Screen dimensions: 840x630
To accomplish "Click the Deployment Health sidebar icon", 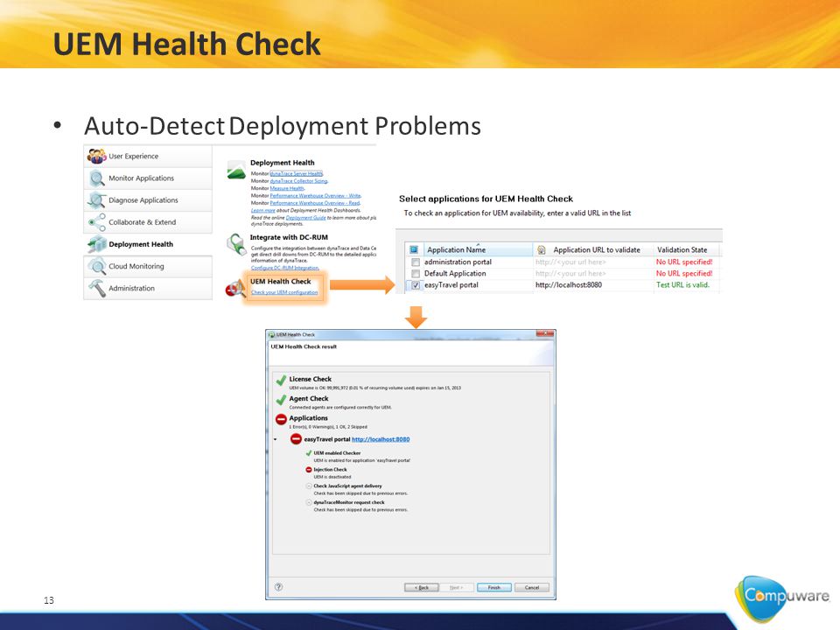I will 97,244.
